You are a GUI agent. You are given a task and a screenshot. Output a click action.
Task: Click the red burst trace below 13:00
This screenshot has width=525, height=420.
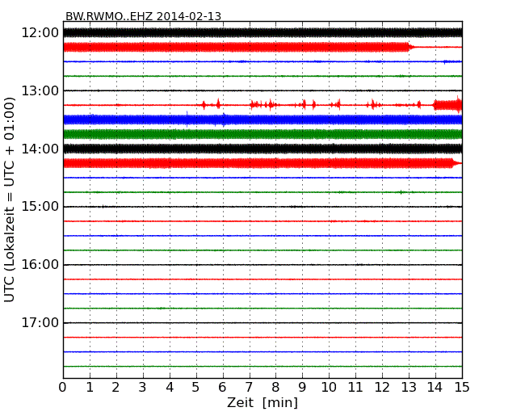pos(262,105)
